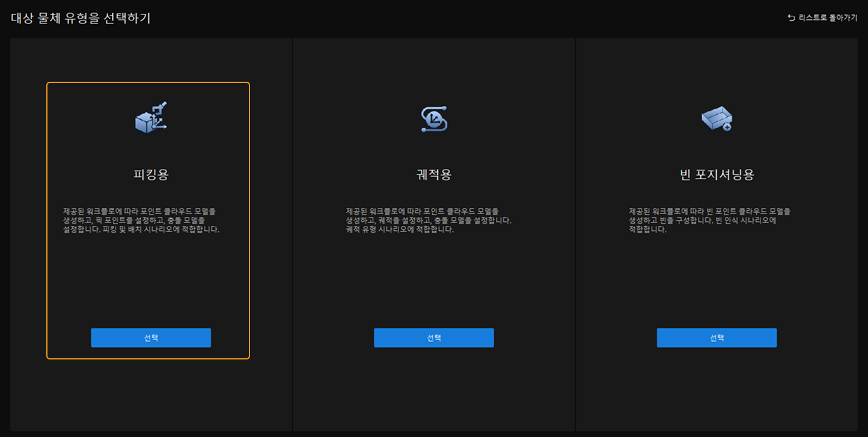Click the 궤적용 trajectory path icon
The width and height of the screenshot is (868, 437).
433,118
